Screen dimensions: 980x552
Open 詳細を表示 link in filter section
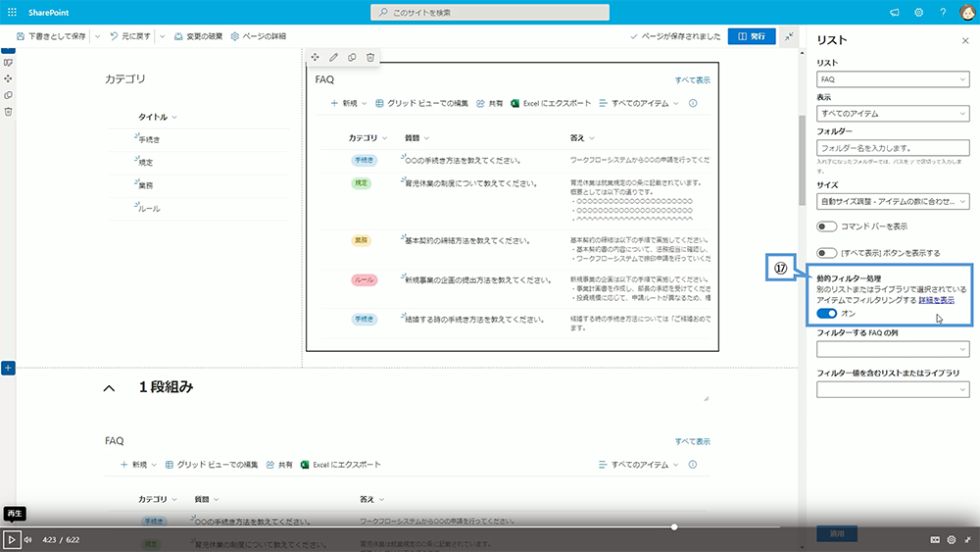point(936,300)
